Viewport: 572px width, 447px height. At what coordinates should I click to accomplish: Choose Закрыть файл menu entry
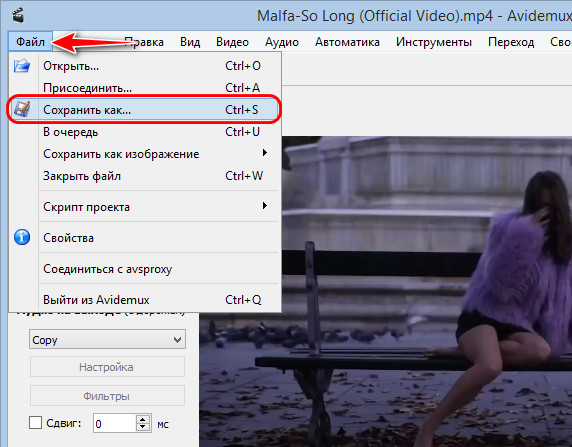(x=145, y=176)
